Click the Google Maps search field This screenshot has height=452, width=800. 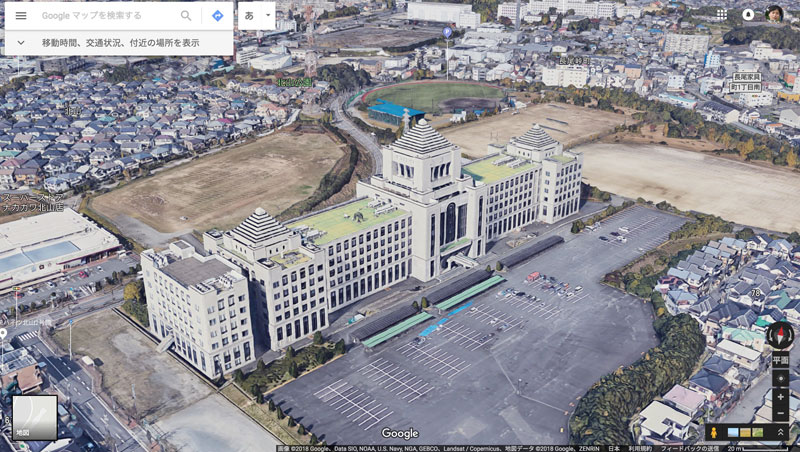pyautogui.click(x=105, y=16)
